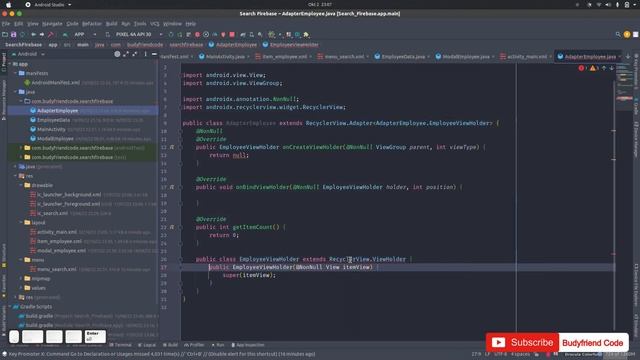
Task: Select AdapterEmployee in project tree
Action: click(57, 111)
